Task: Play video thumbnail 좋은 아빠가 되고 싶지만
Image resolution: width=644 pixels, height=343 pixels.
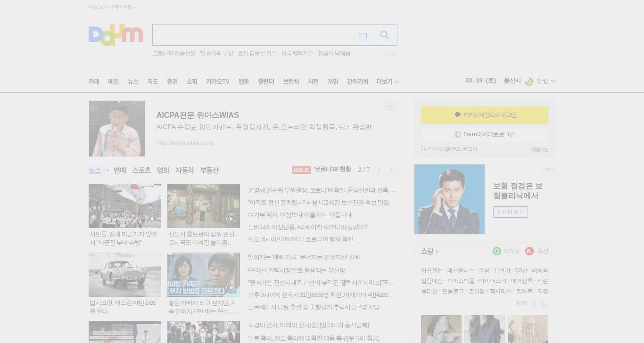Action: [x=204, y=275]
